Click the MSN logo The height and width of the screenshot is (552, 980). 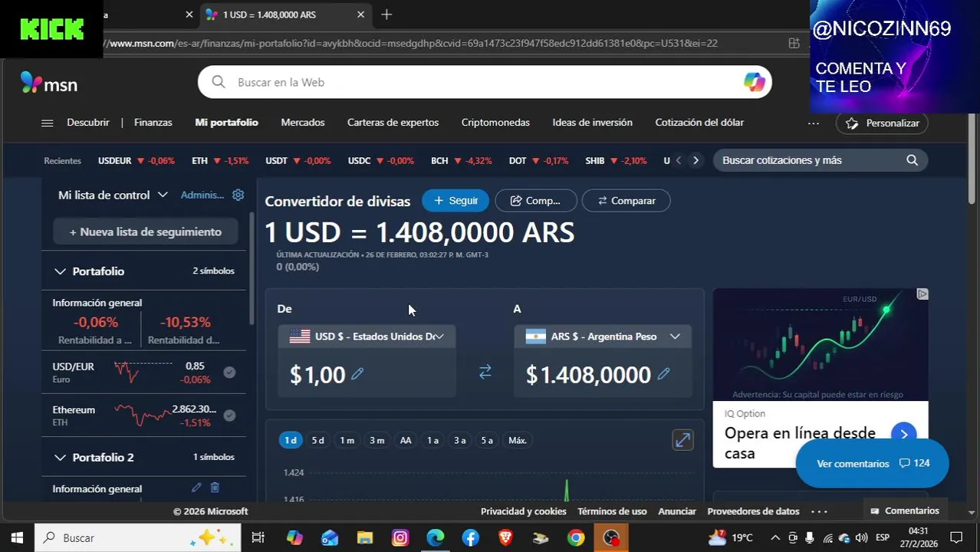49,83
